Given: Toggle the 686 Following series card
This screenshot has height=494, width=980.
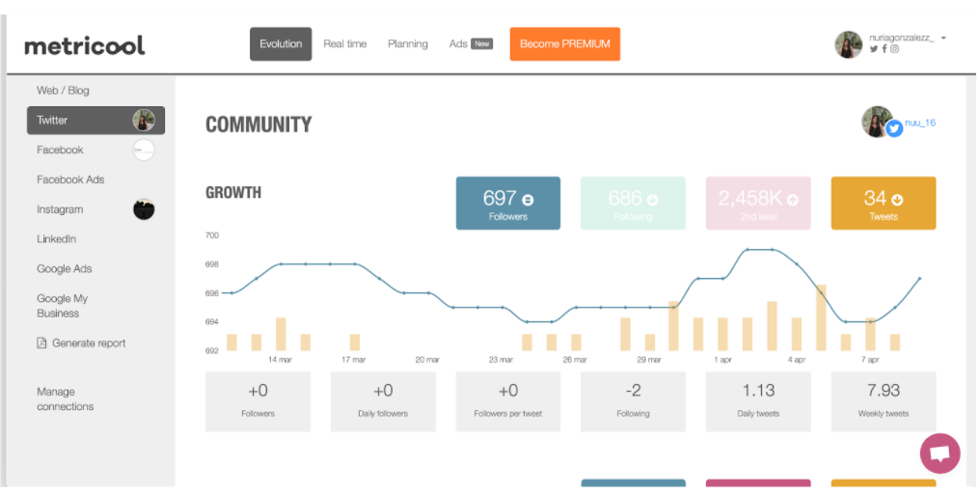Looking at the screenshot, I should [633, 204].
